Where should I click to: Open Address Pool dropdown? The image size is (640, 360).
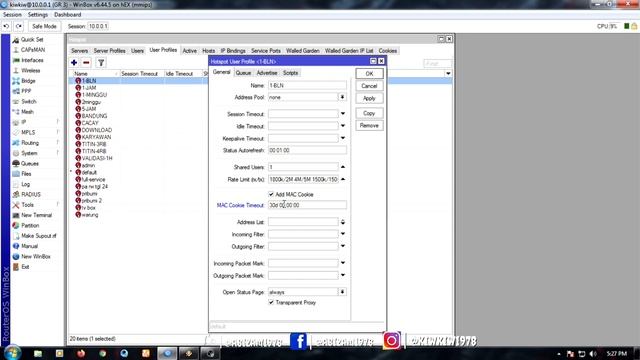pyautogui.click(x=342, y=97)
